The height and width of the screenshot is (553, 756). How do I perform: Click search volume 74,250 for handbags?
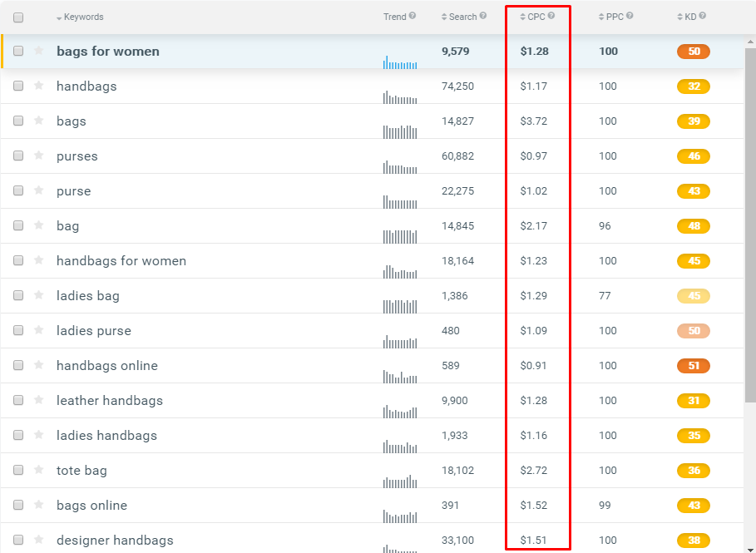click(x=457, y=86)
